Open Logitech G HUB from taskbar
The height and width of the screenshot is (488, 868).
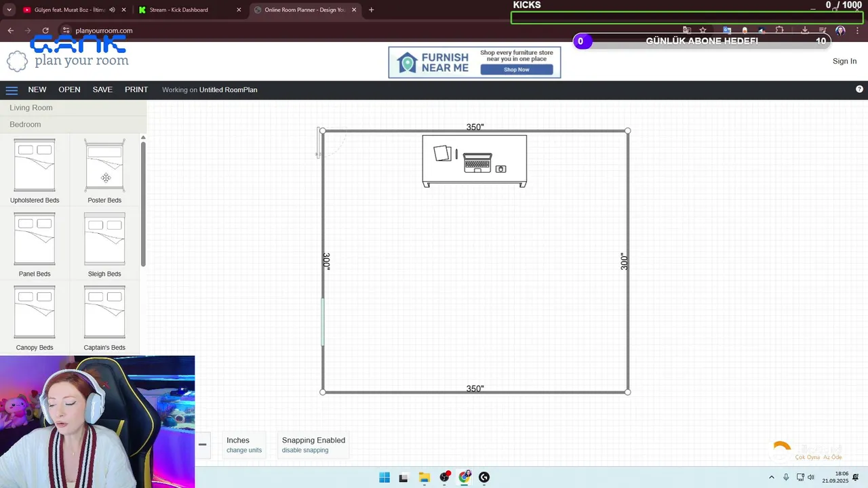[484, 477]
